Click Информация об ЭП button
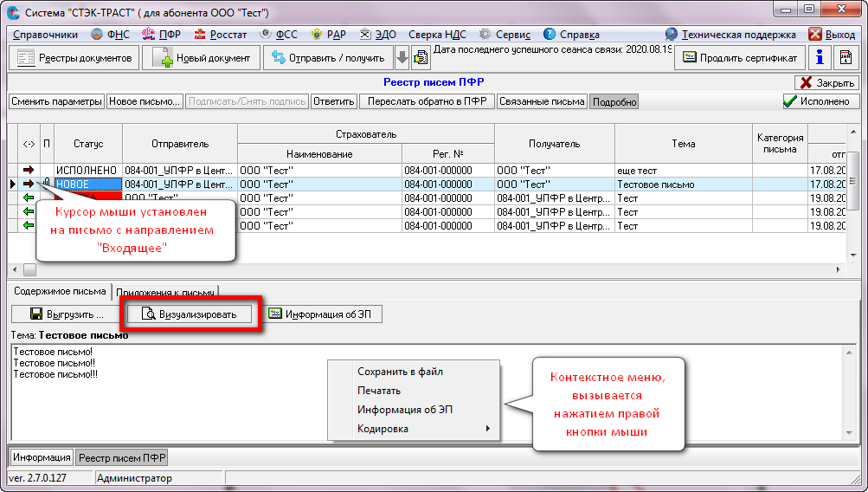 320,314
